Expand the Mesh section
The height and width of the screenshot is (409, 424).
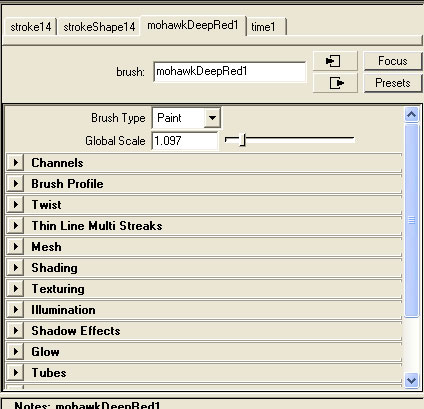(15, 247)
